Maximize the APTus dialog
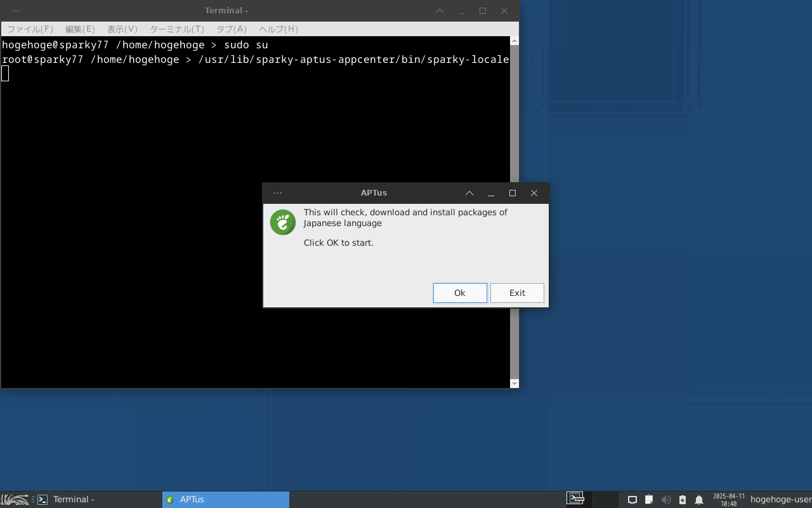Screen dimensions: 812x508 pyautogui.click(x=513, y=193)
